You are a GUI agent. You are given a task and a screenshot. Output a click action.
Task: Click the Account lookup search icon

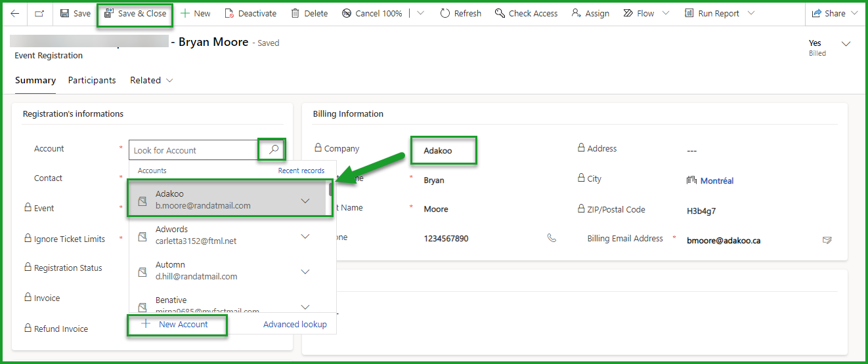tap(273, 150)
